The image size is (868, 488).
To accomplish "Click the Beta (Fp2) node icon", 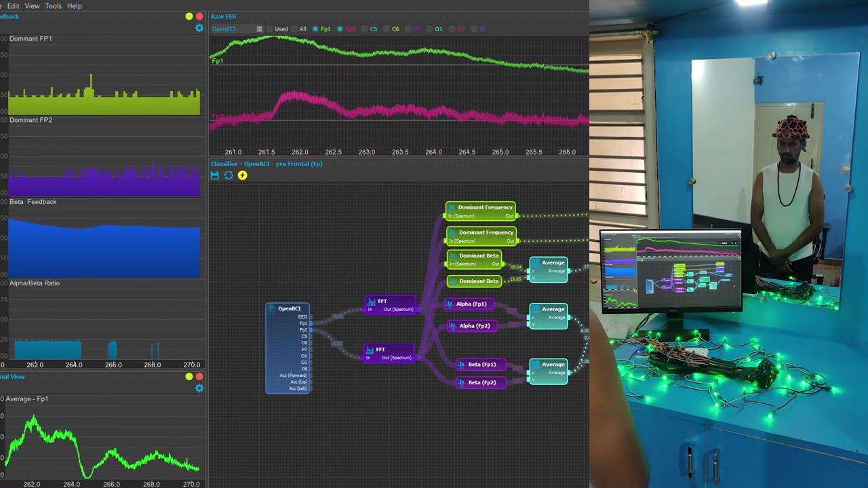I will (x=462, y=382).
